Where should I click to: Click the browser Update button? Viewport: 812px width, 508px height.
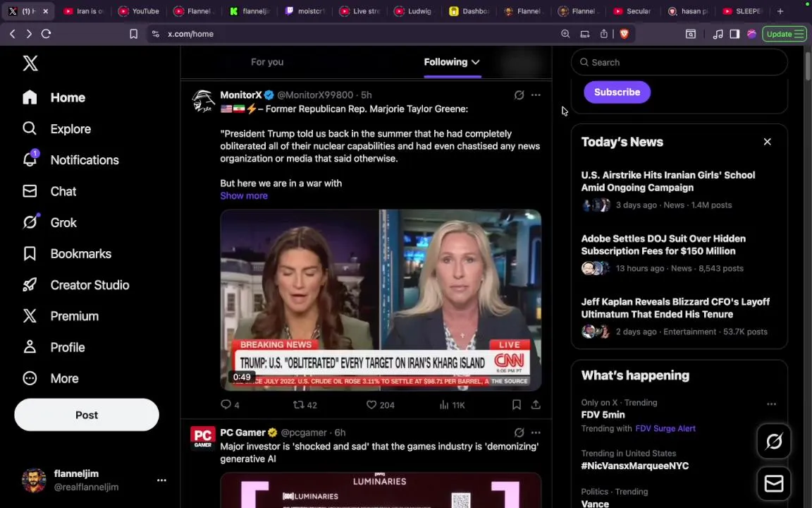point(784,34)
